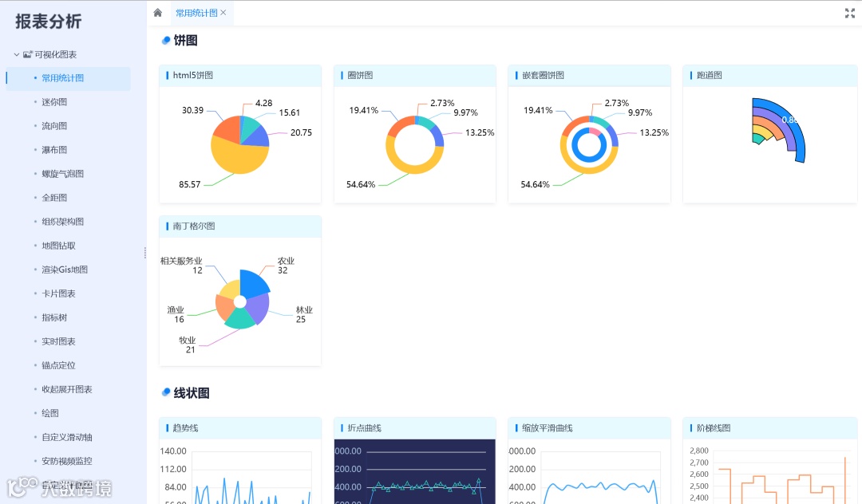
Task: Go to 渲染Gis地图 in sidebar
Action: tap(65, 270)
